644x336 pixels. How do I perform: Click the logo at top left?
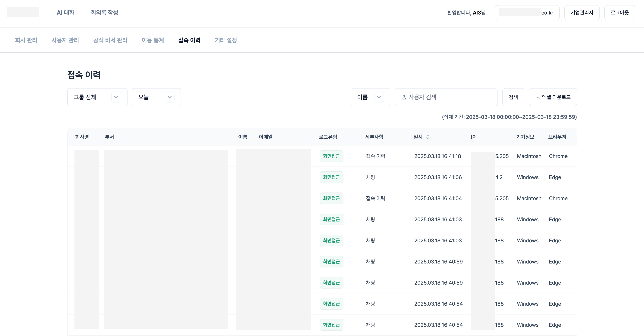[x=23, y=12]
